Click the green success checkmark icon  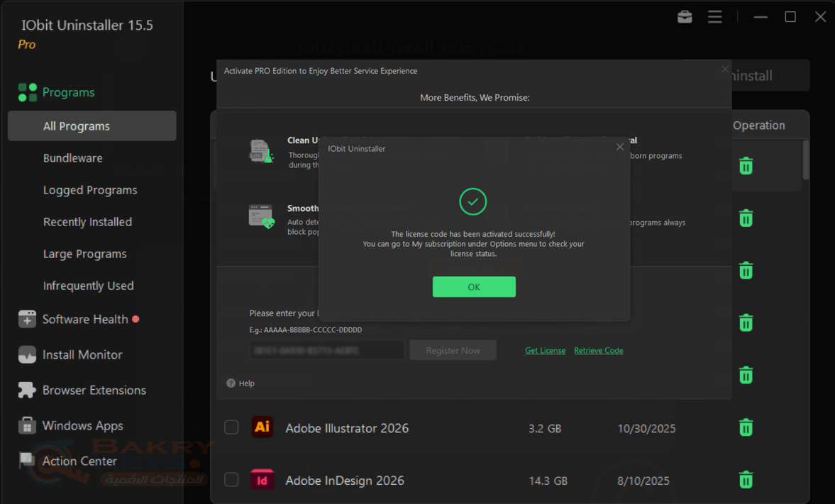click(x=473, y=202)
